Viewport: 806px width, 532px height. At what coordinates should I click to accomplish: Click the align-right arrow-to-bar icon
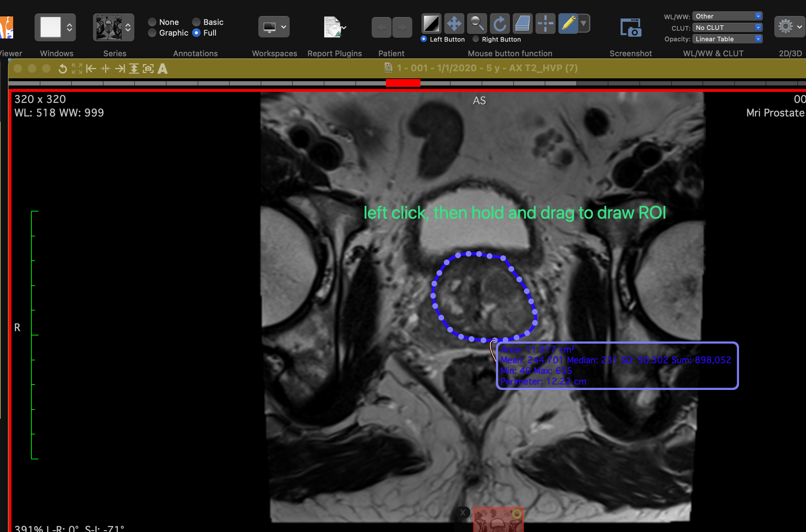pos(120,68)
